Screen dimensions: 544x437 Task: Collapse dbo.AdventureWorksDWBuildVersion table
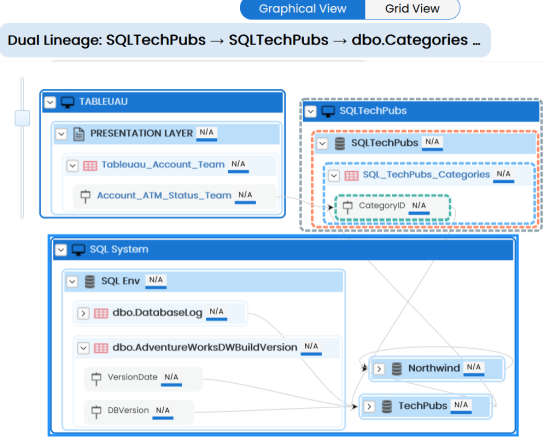83,348
